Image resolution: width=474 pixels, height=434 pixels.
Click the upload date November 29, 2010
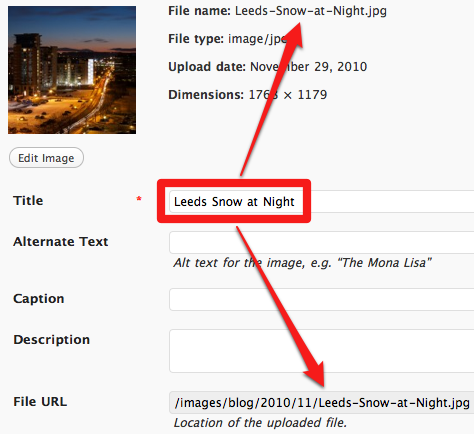[309, 67]
